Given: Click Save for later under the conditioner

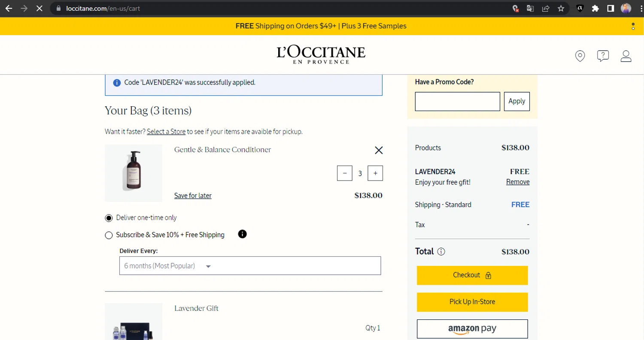Looking at the screenshot, I should tap(193, 196).
